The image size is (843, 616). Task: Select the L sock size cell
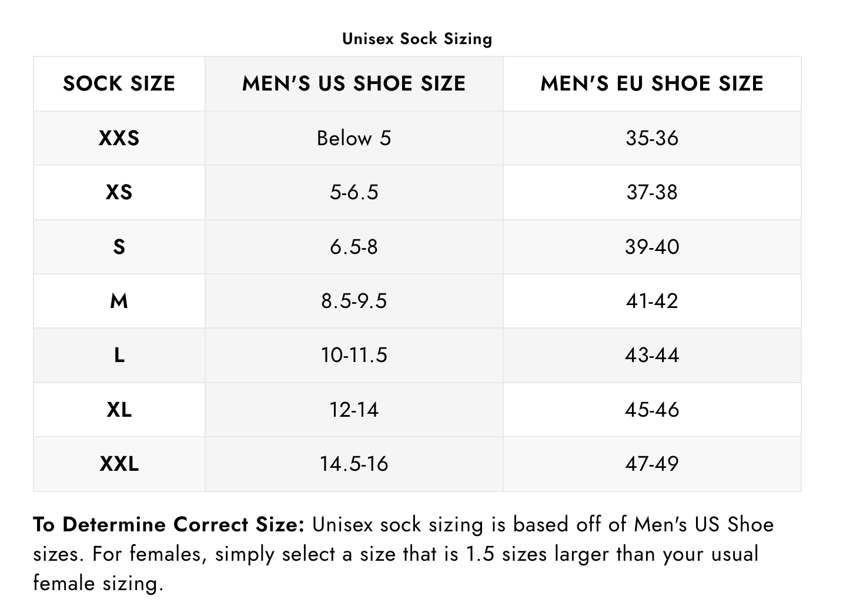point(119,355)
